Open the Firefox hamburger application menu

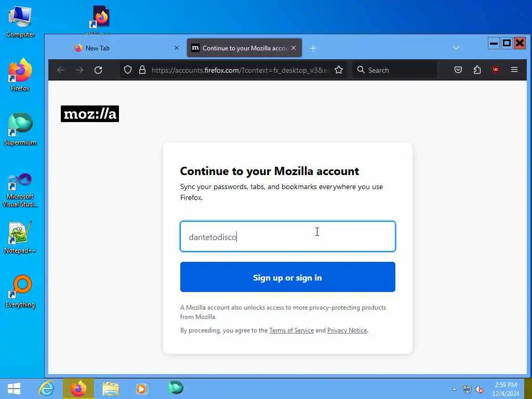point(514,70)
